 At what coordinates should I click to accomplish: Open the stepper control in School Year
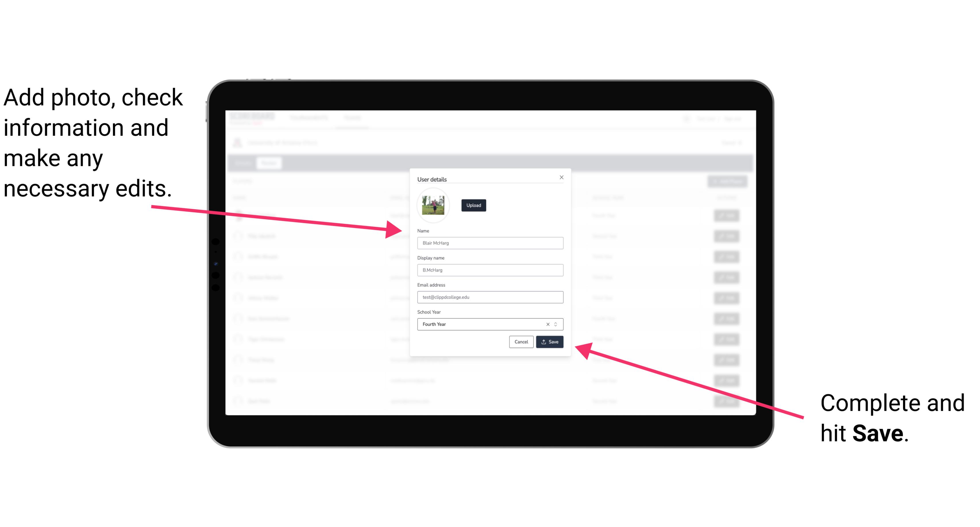pos(557,324)
